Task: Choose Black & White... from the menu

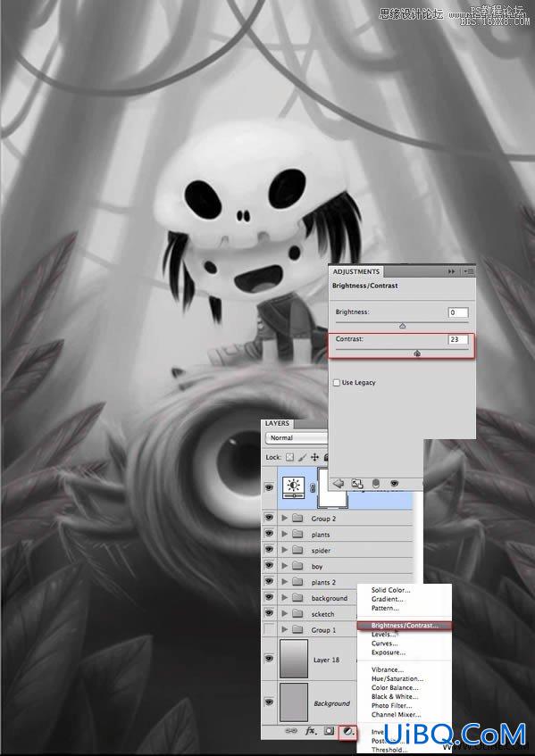Action: (395, 697)
